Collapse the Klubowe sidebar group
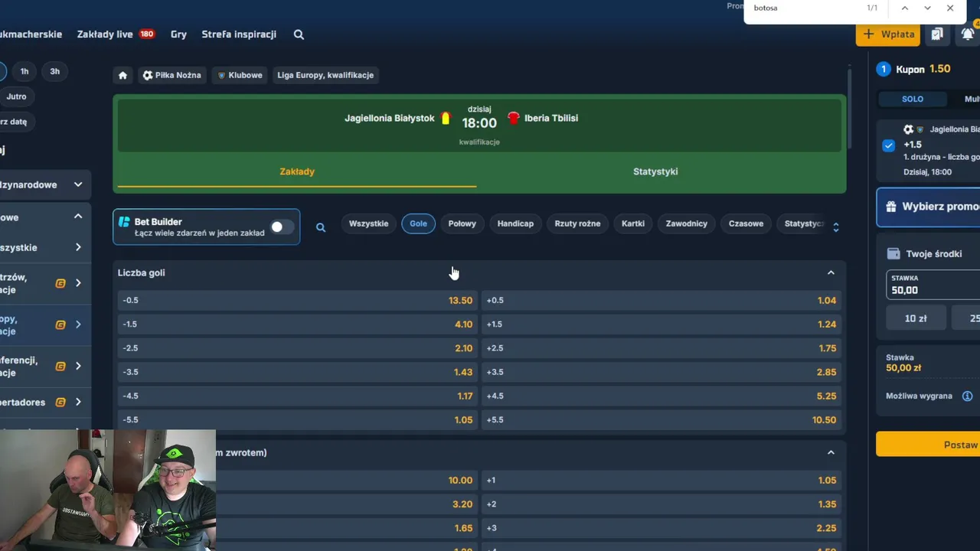The image size is (980, 551). pos(78,217)
